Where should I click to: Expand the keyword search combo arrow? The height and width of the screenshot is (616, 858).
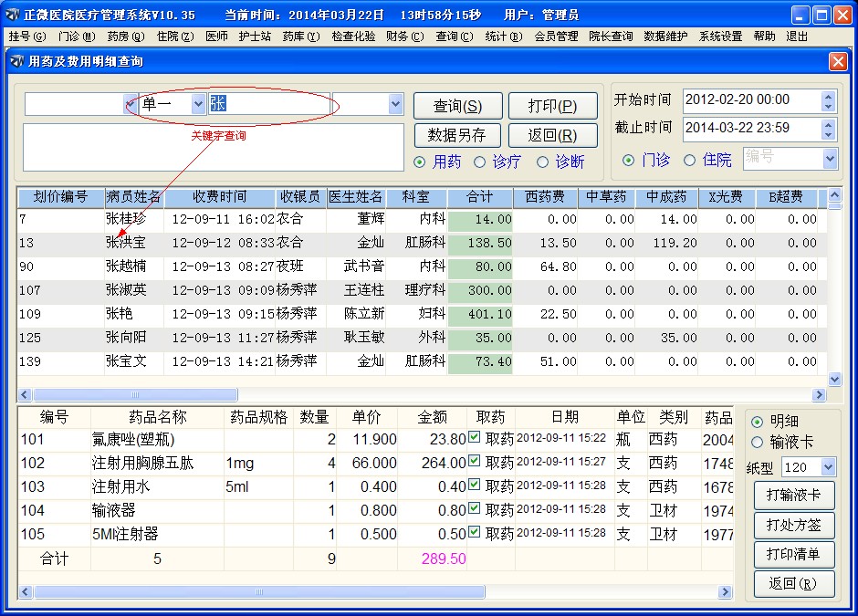396,105
